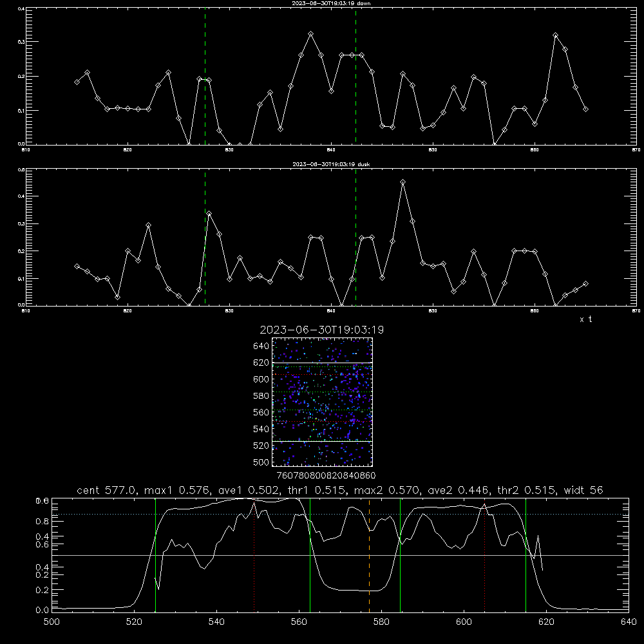Click the '2023-06-30T19:03:19 dawn' plot title

[331, 3]
